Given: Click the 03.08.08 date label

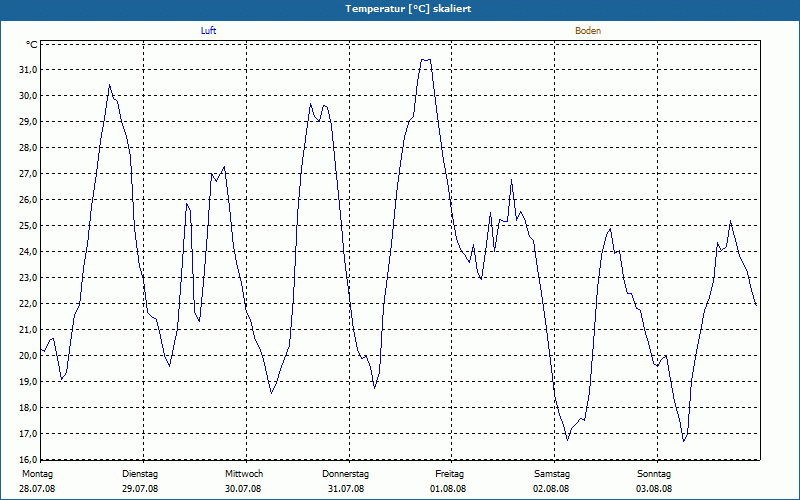Looking at the screenshot, I should tap(654, 489).
